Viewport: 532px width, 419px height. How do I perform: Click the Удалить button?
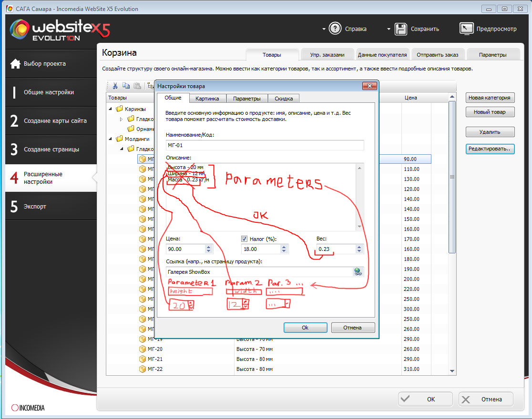[x=490, y=132]
